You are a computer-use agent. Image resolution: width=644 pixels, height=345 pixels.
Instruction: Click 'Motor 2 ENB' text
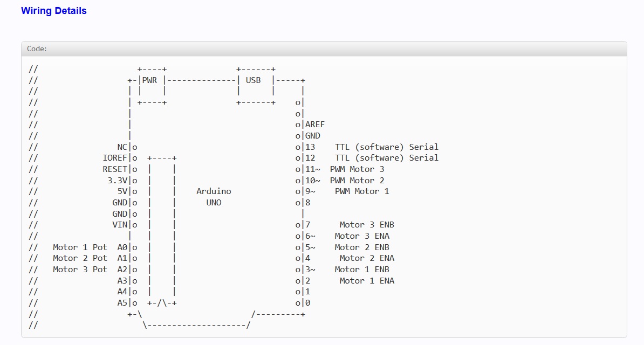pos(362,247)
